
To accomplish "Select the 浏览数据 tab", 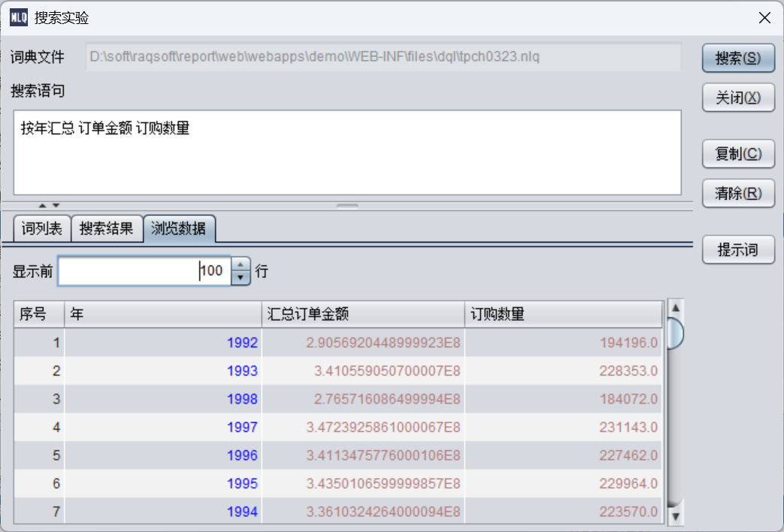I will (x=179, y=228).
